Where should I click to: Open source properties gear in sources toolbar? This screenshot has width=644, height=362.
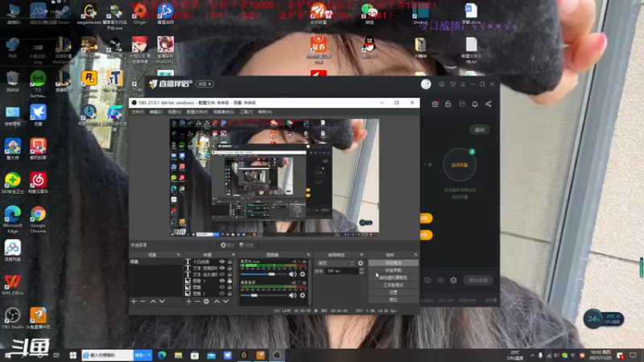(206, 301)
